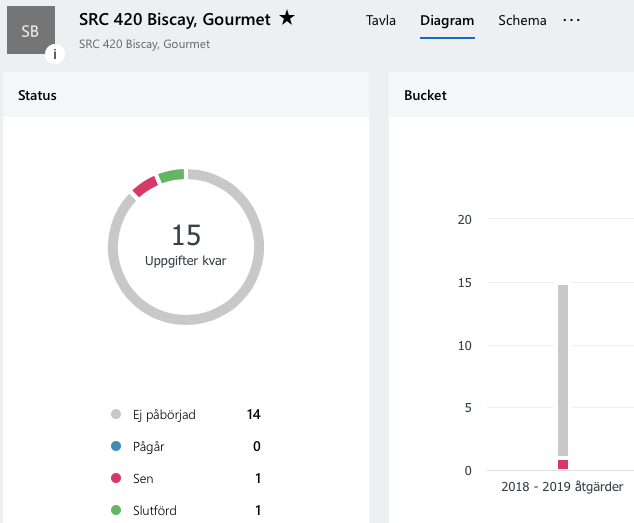The height and width of the screenshot is (523, 634).
Task: Open plan details via the info badge
Action: pos(54,54)
